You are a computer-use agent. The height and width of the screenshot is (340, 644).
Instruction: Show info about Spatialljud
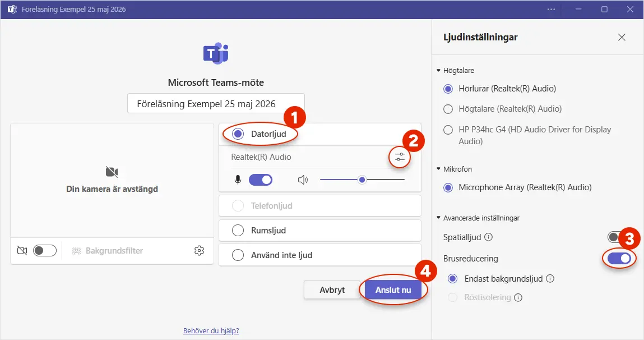pyautogui.click(x=488, y=237)
